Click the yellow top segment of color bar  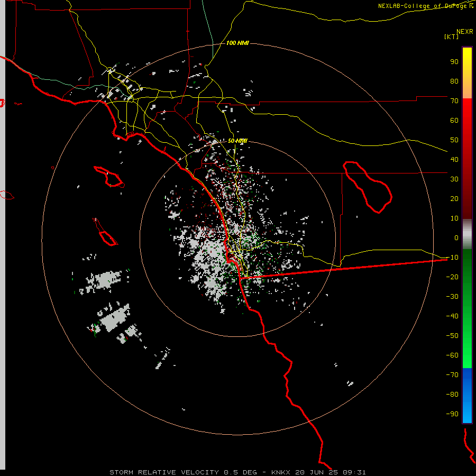pos(467,73)
